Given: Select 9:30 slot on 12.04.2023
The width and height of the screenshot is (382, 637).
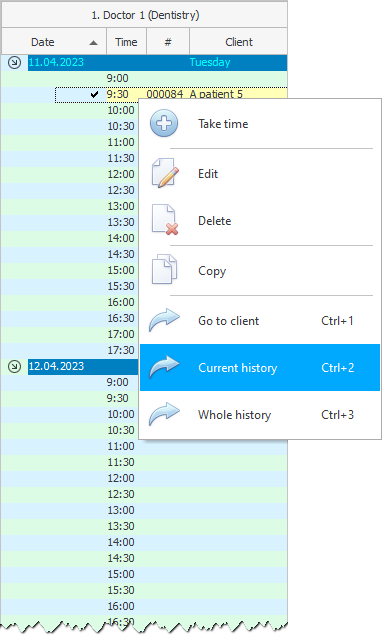Looking at the screenshot, I should click(x=117, y=398).
